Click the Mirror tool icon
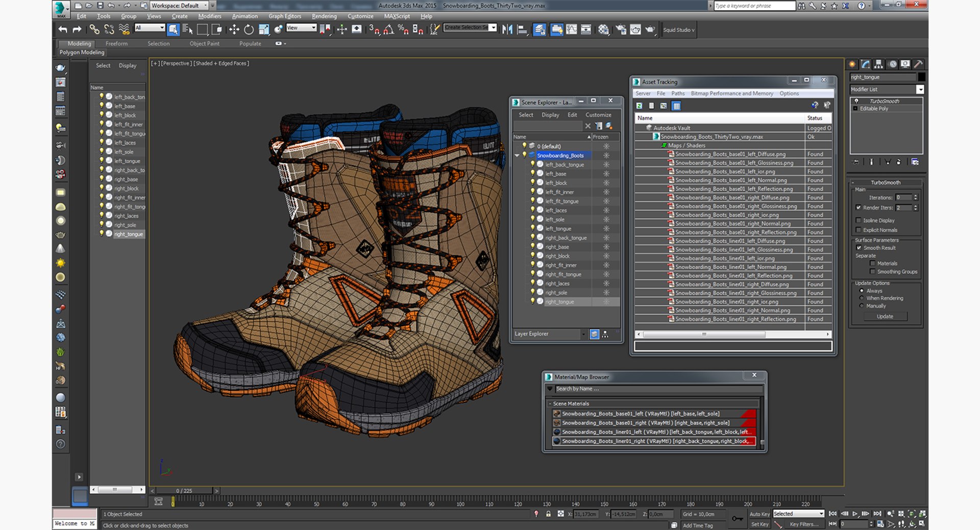This screenshot has width=980, height=530. (x=507, y=30)
